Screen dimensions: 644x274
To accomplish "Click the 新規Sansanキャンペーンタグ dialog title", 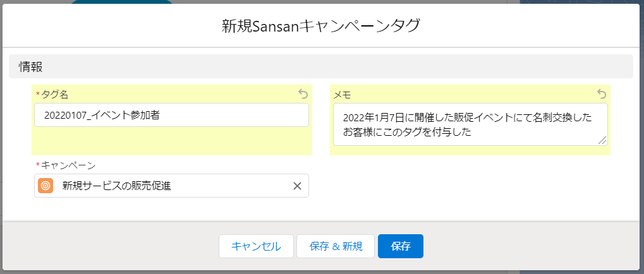I will (x=321, y=26).
